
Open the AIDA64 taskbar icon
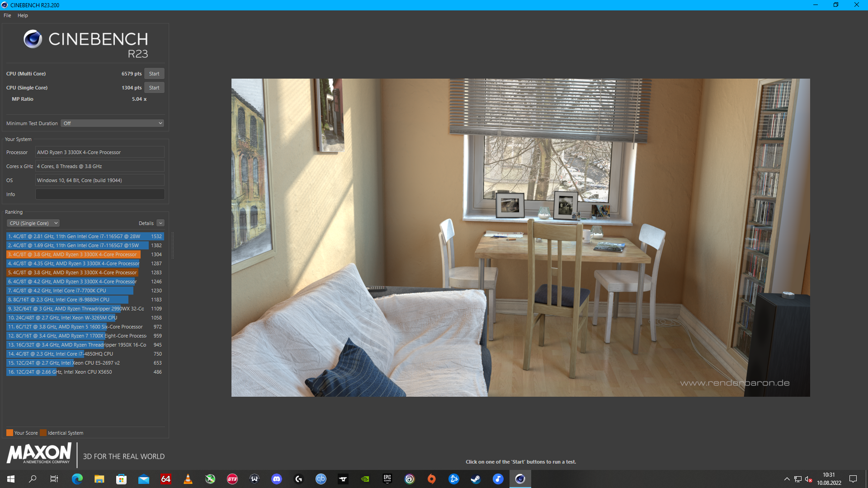pos(166,479)
